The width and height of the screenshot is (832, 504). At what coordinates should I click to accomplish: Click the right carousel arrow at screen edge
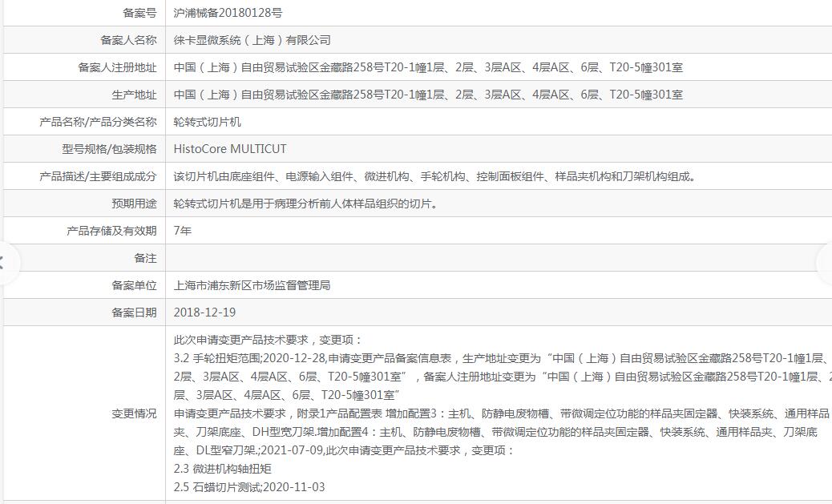coord(826,262)
